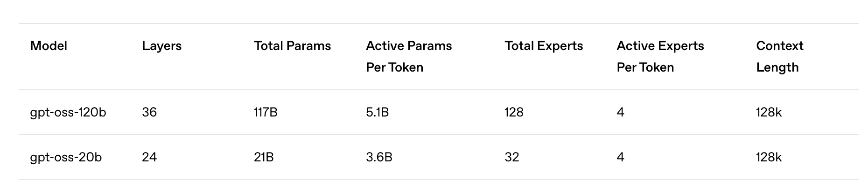Click the Layers column header

161,46
